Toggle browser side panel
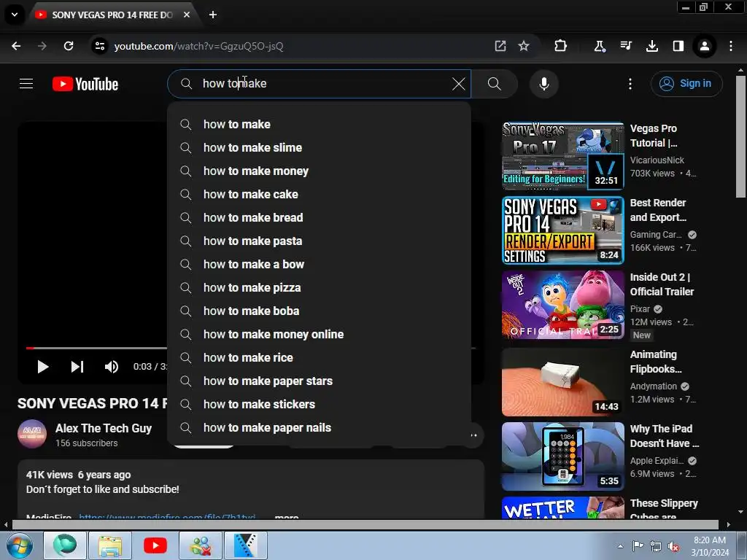Screen dimensions: 747x560 678,46
